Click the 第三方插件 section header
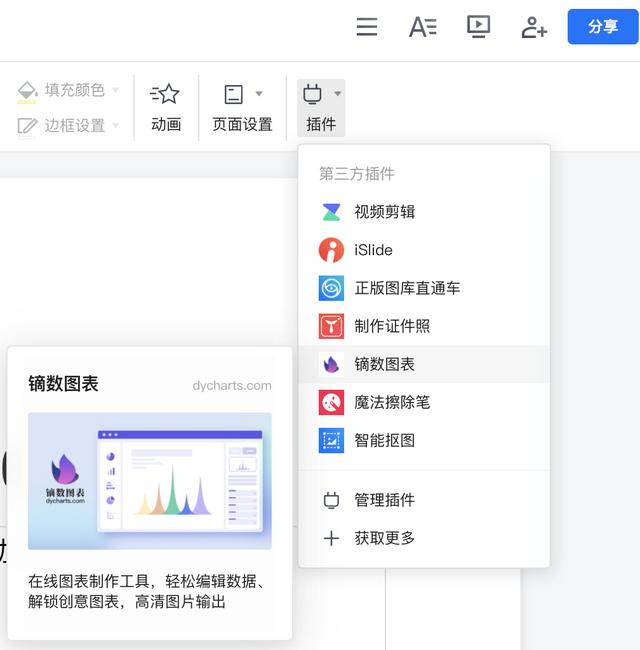Viewport: 640px width, 650px height. [x=357, y=174]
